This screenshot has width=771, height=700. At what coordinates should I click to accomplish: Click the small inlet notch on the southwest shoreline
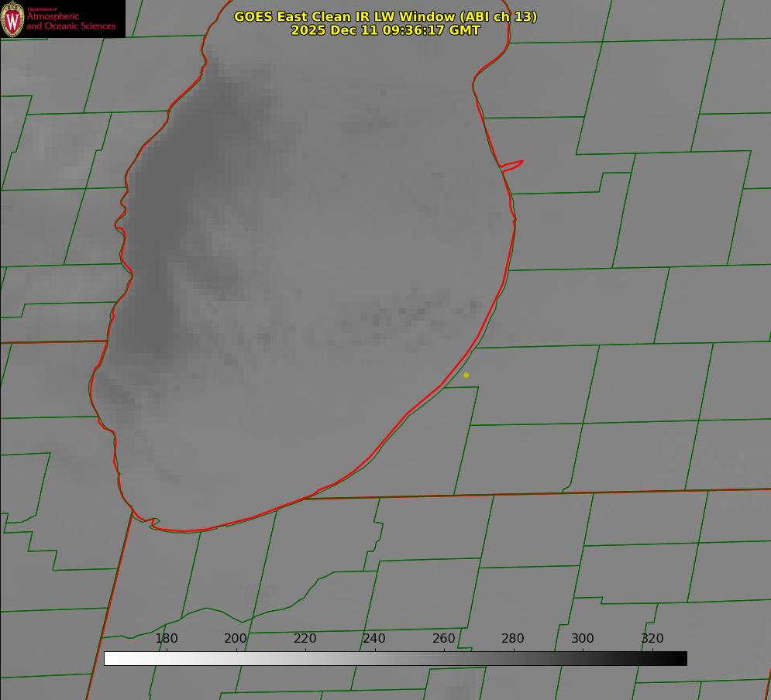tap(153, 523)
